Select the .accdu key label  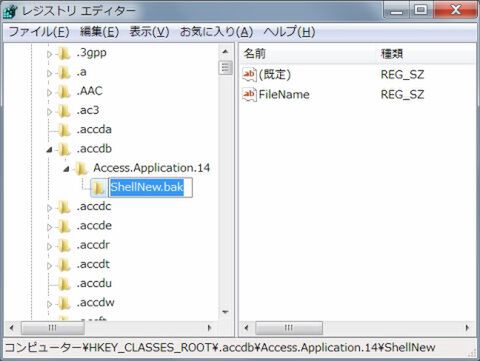[x=94, y=283]
